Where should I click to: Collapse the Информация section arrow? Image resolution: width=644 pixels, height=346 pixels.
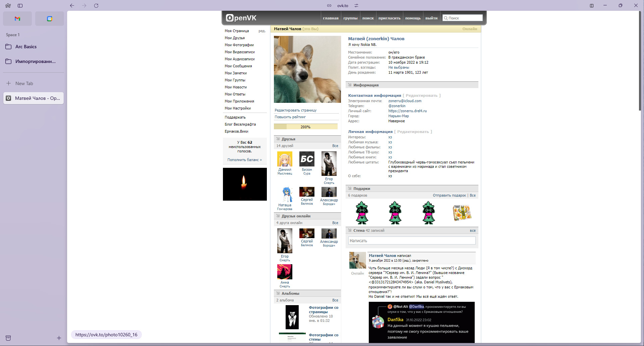(350, 85)
